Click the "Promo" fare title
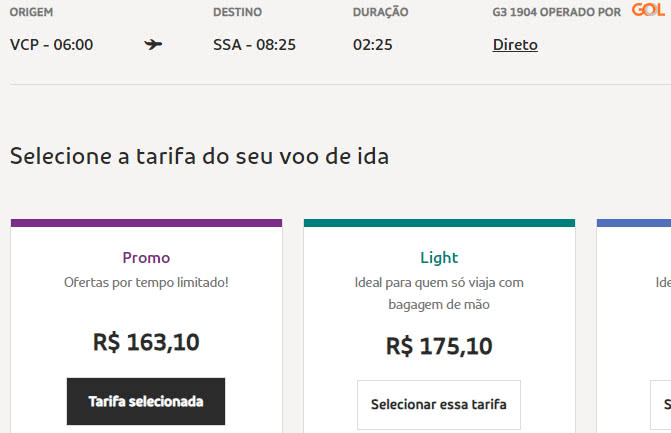671x433 pixels. click(146, 257)
